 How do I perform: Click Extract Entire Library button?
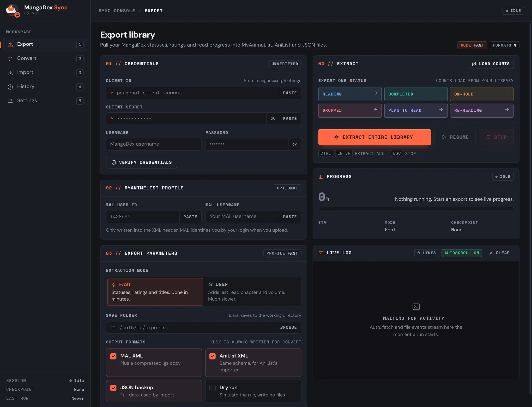(x=374, y=137)
